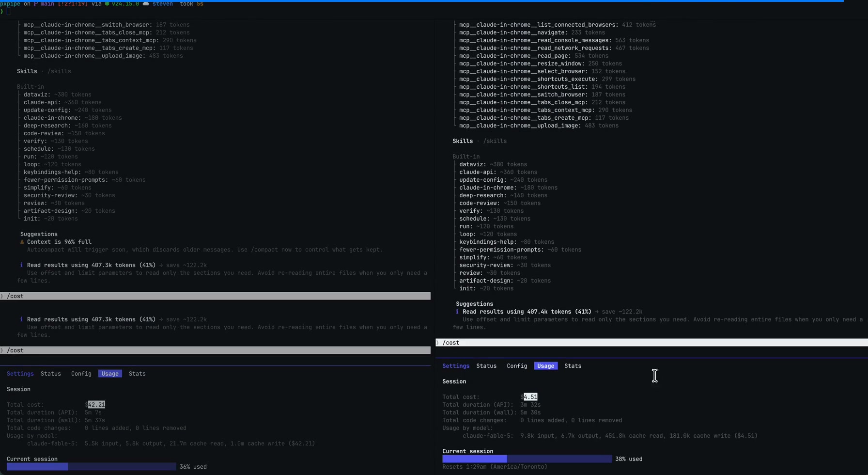
Task: Click the Suggestions heading in the left pane
Action: pyautogui.click(x=39, y=234)
